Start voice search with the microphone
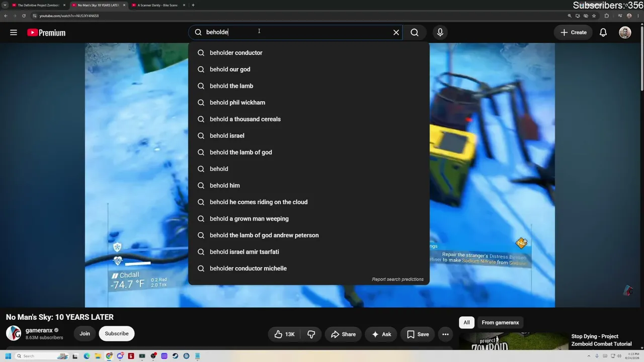 point(440,32)
